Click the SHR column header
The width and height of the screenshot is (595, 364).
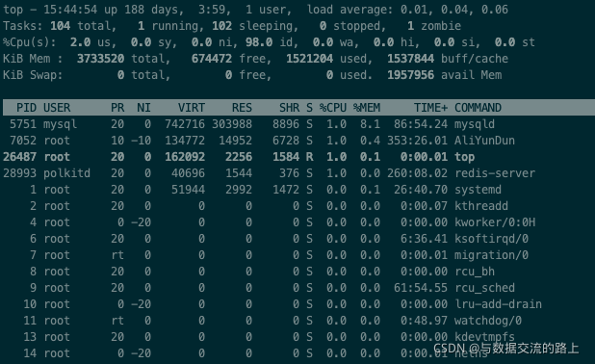tap(290, 108)
